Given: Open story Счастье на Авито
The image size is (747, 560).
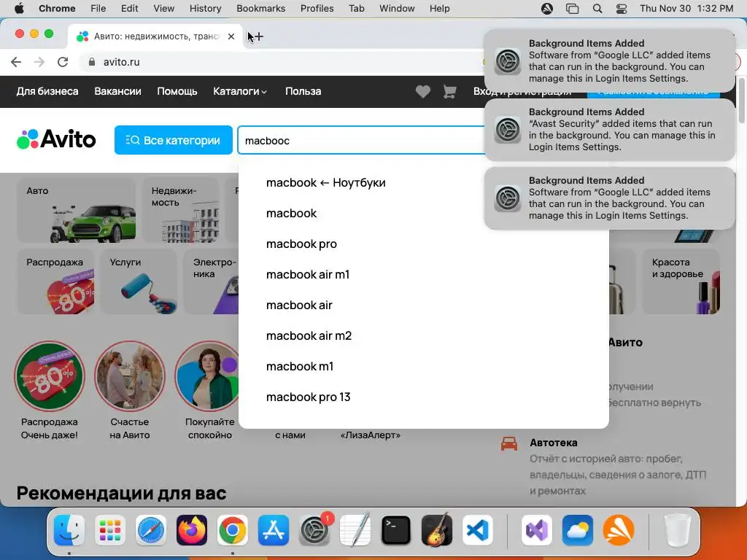Looking at the screenshot, I should [130, 391].
